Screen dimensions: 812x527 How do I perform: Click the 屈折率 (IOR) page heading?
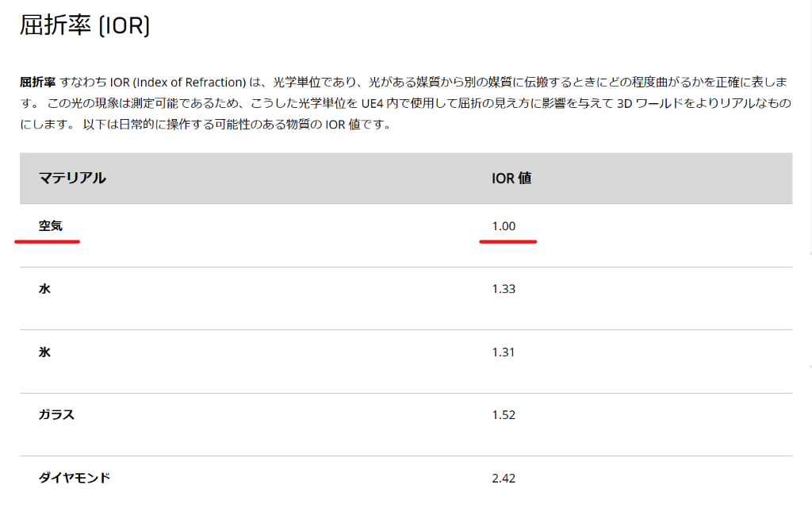[84, 25]
